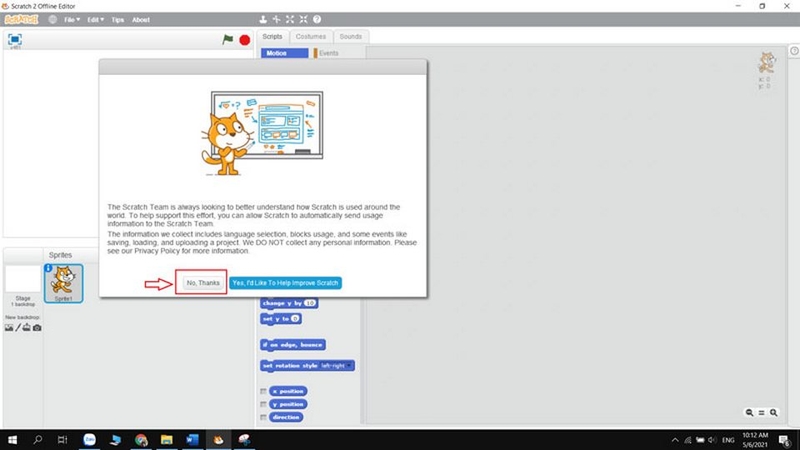Image resolution: width=800 pixels, height=450 pixels.
Task: Open the help panel question icon at right edge
Action: click(x=794, y=51)
